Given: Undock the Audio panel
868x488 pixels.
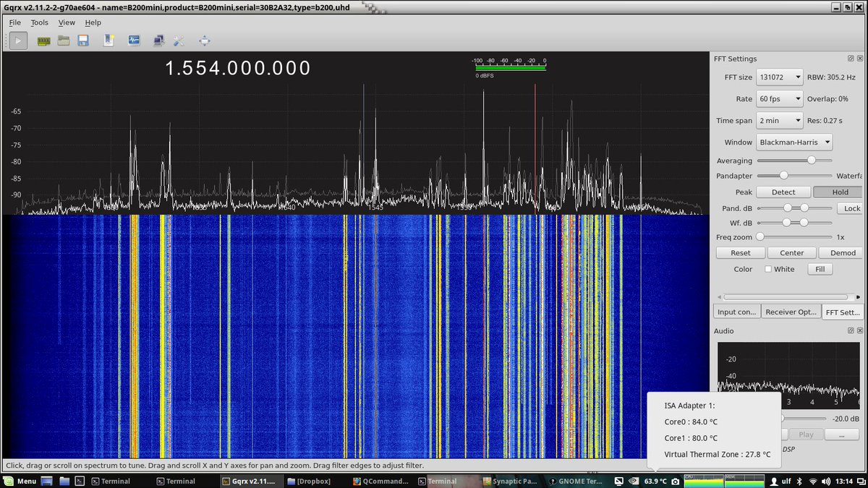Looking at the screenshot, I should (x=851, y=330).
